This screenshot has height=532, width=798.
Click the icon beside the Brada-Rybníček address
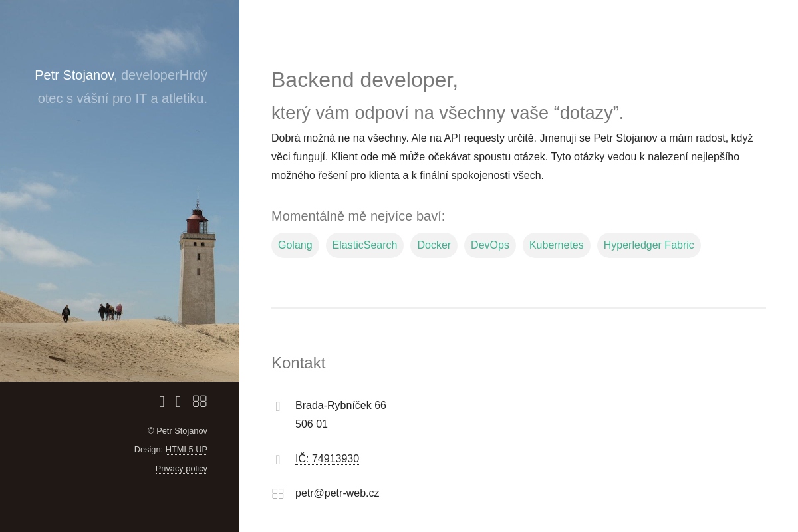(x=278, y=406)
